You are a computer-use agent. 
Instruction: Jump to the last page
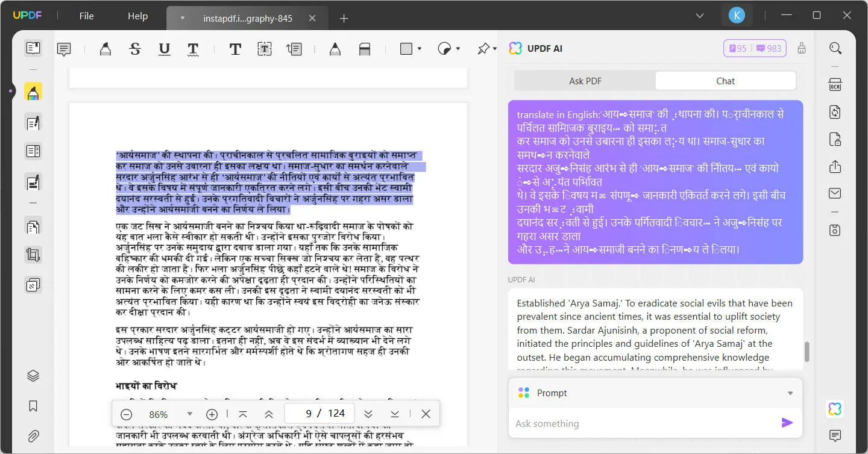(394, 414)
